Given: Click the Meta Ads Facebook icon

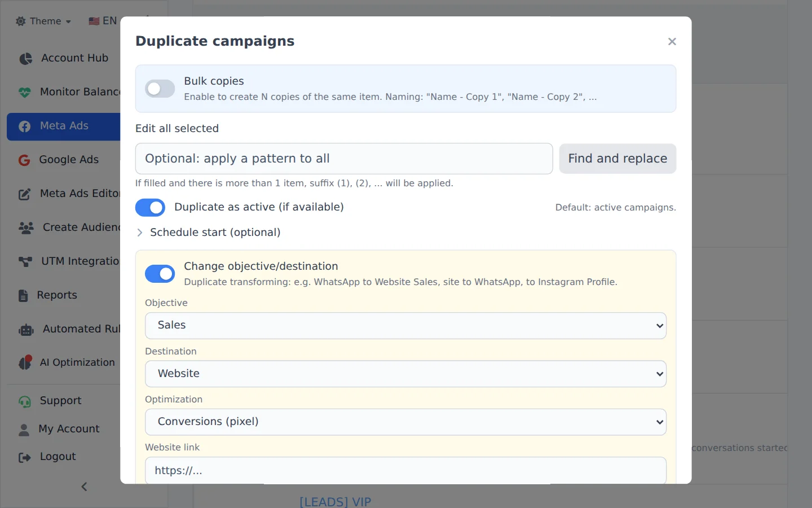Looking at the screenshot, I should click(25, 126).
